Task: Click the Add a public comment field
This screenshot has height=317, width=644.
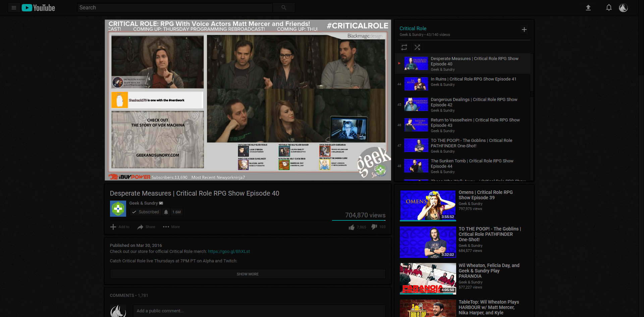Action: click(259, 311)
